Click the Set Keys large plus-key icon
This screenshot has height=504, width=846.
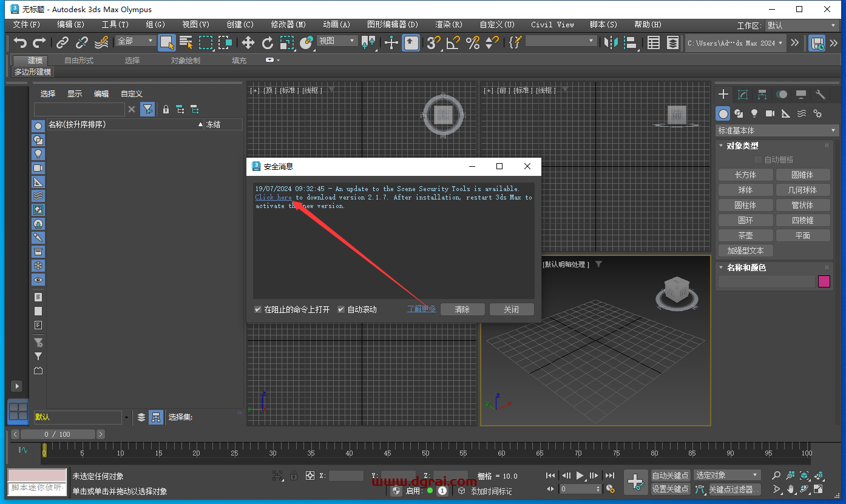point(635,482)
